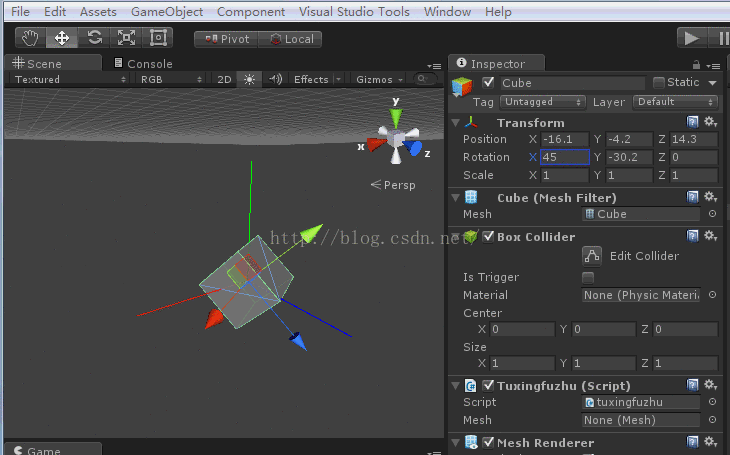Click the Edit Collider icon button
Screen dimensions: 730x455
(592, 256)
